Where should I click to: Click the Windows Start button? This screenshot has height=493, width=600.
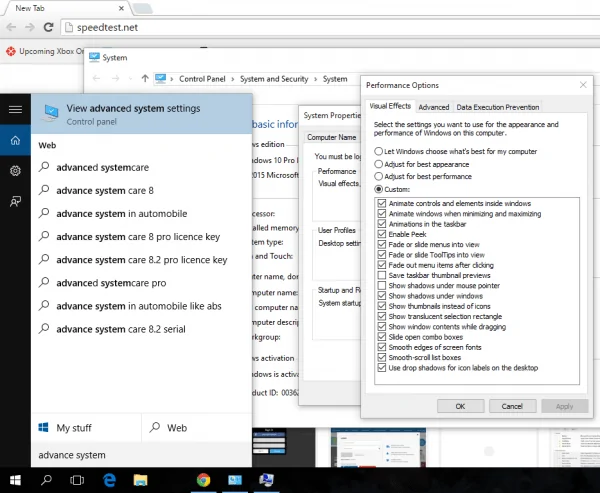(x=15, y=480)
